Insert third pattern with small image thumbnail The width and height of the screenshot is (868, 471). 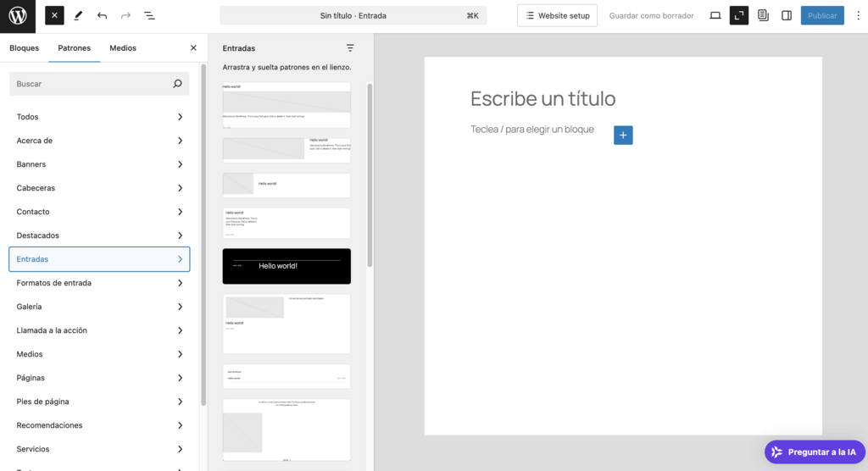click(x=287, y=185)
